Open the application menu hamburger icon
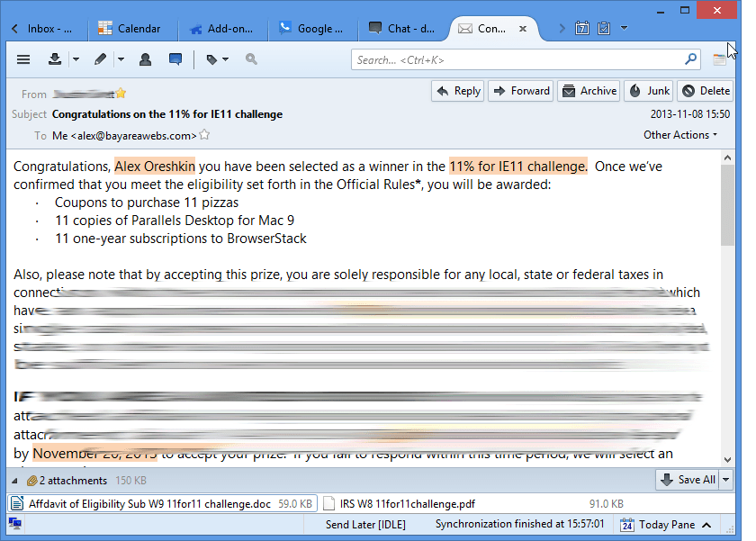The height and width of the screenshot is (541, 756). click(x=23, y=59)
